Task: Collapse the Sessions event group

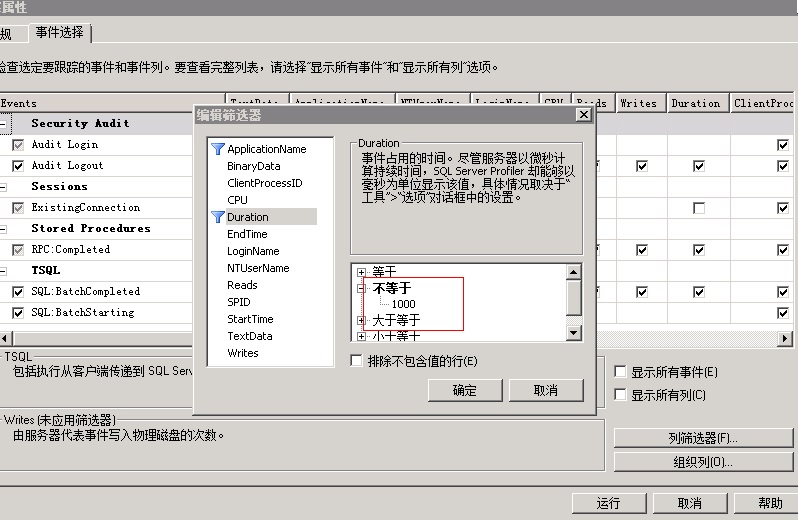Action: [x=3, y=187]
